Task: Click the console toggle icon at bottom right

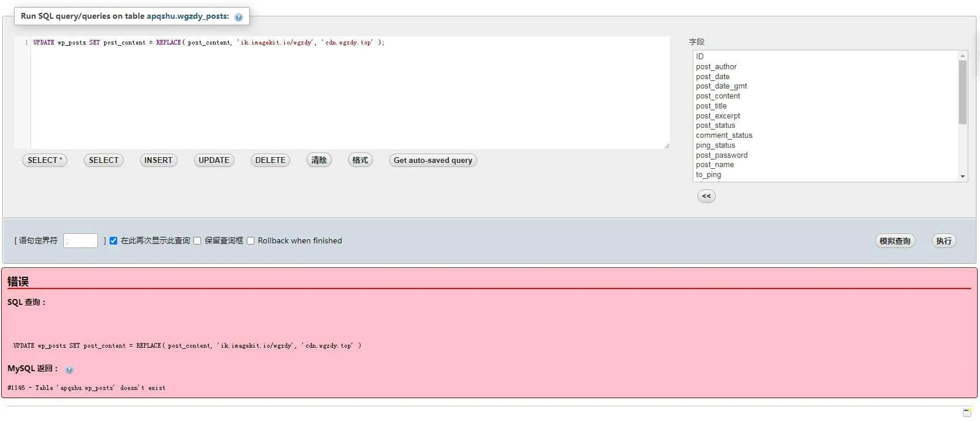Action: [x=967, y=412]
